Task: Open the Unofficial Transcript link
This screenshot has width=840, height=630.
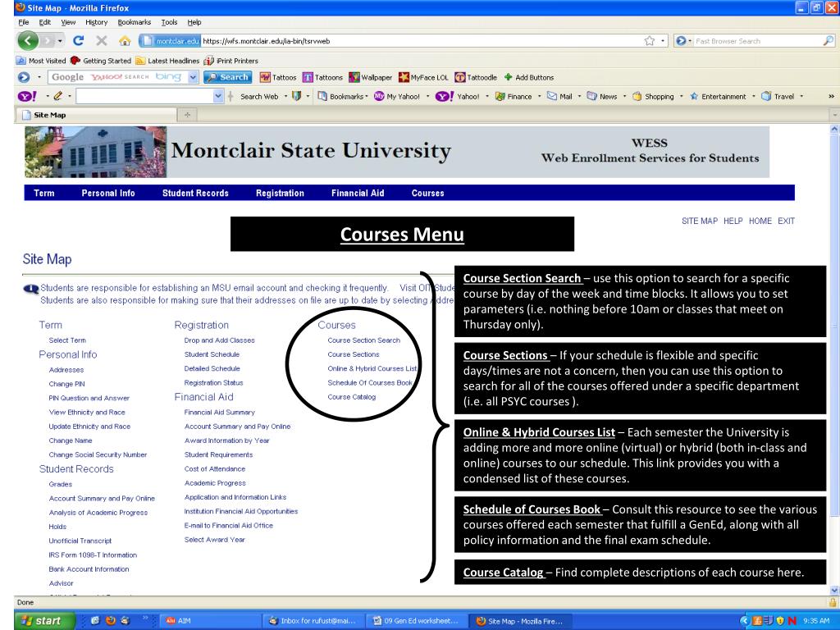Action: 80,541
